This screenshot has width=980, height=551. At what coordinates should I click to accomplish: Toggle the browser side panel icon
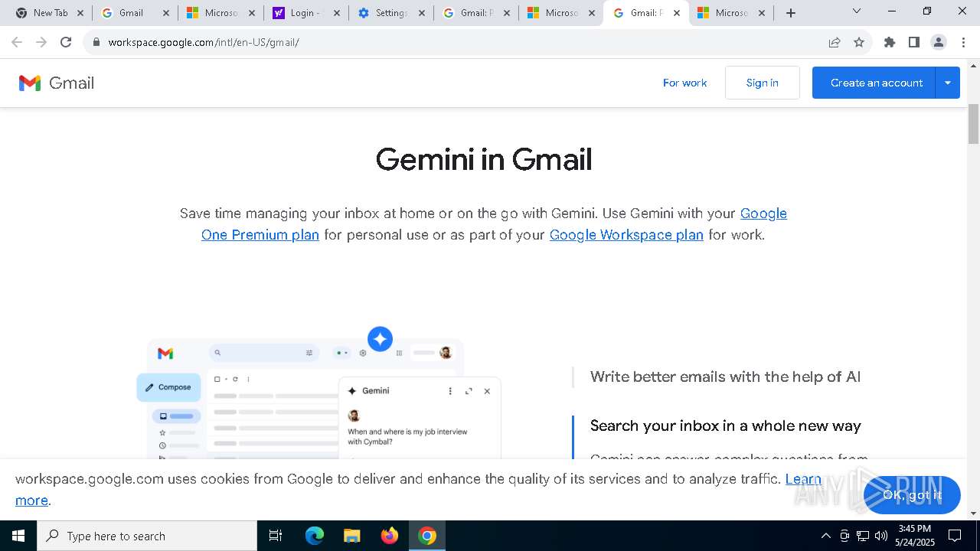tap(914, 42)
